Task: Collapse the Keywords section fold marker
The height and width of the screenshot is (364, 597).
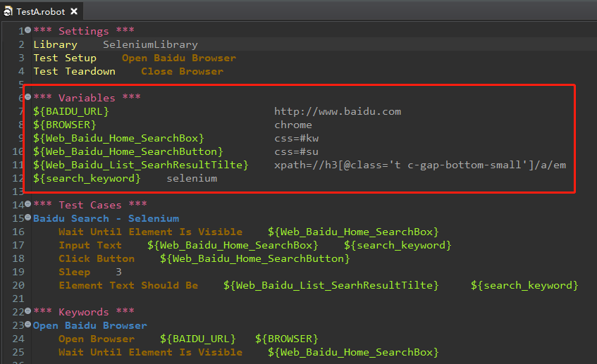Action: (x=27, y=311)
